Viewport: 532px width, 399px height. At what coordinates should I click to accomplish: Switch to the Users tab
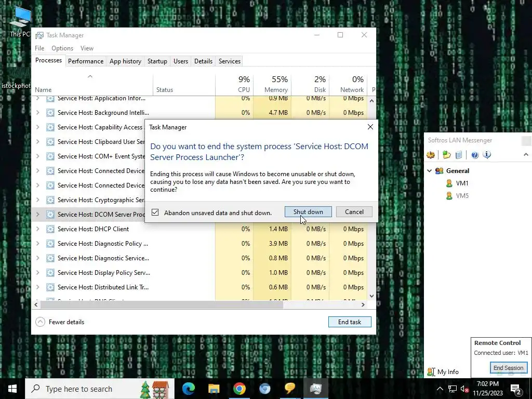pyautogui.click(x=180, y=61)
